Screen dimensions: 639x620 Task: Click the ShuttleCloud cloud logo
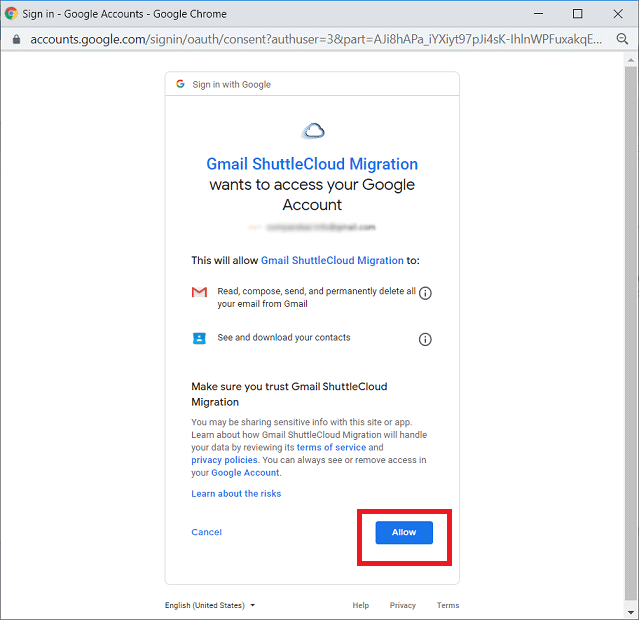coord(313,131)
